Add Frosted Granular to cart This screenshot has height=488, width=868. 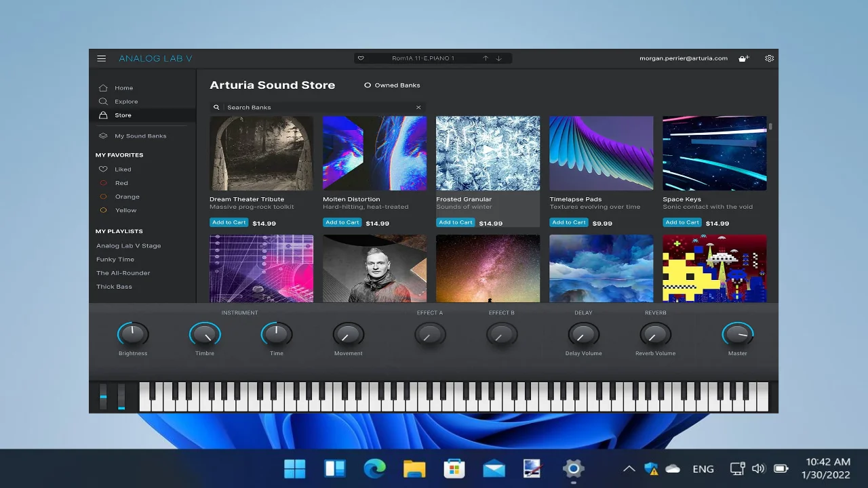pyautogui.click(x=456, y=222)
